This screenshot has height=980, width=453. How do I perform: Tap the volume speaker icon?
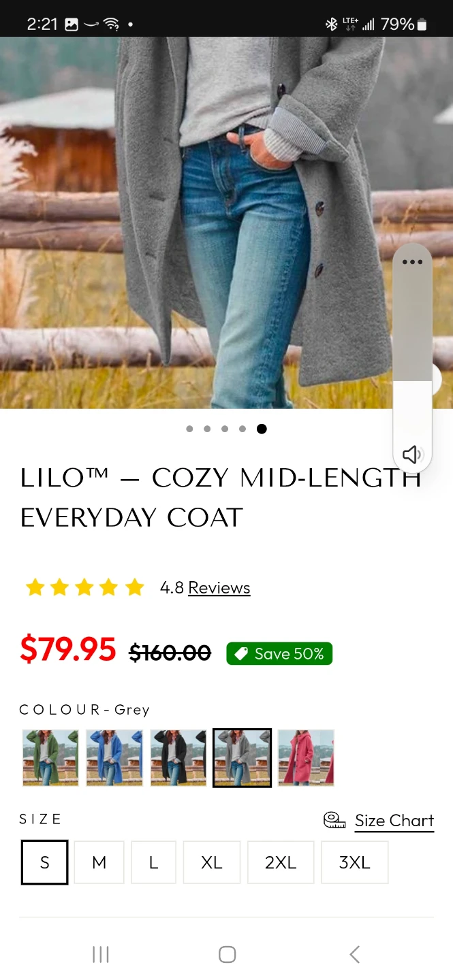point(412,455)
